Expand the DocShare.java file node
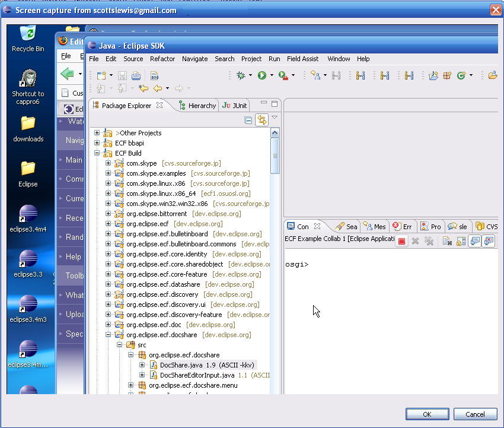Viewport: 504px width, 428px height. click(x=142, y=364)
